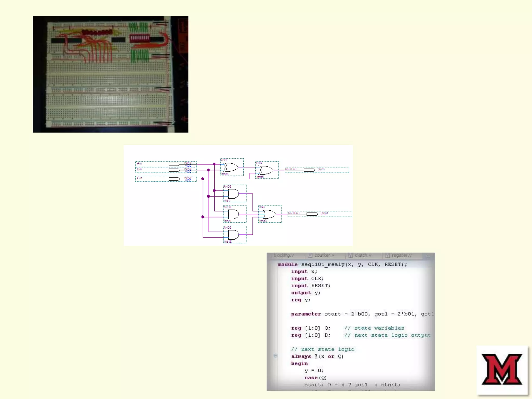Click the 'Cout' output label in schematic
532x399 pixels.
coord(324,213)
